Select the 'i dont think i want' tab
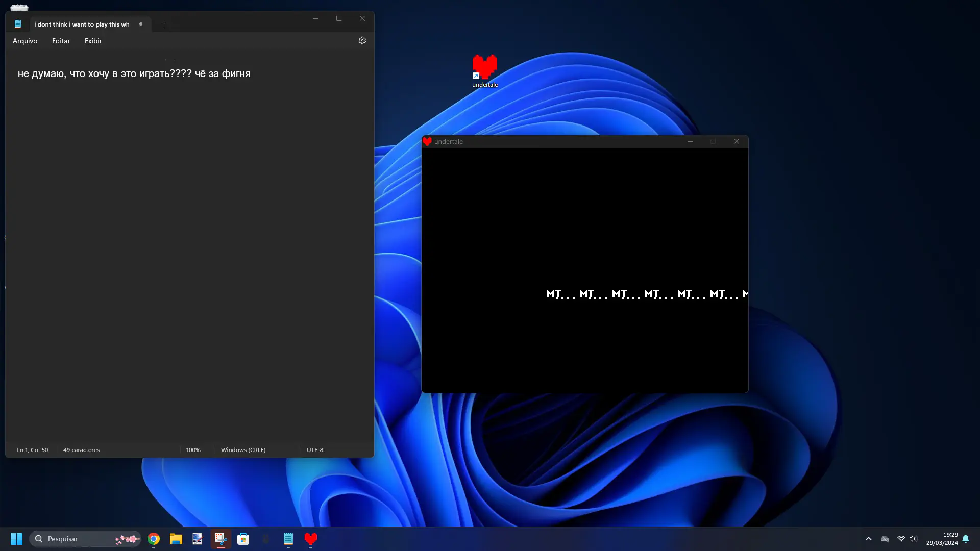 click(x=82, y=24)
